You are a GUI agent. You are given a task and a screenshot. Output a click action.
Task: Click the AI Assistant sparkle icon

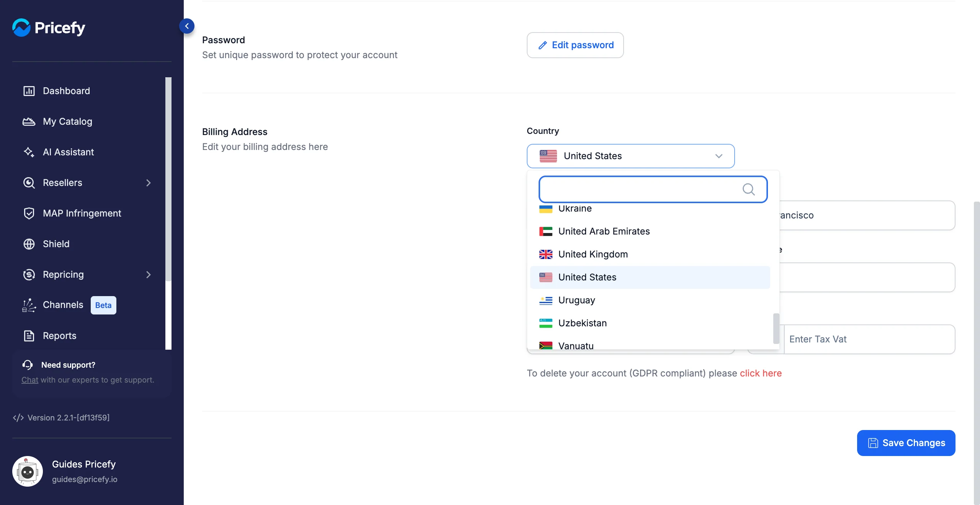pyautogui.click(x=29, y=152)
